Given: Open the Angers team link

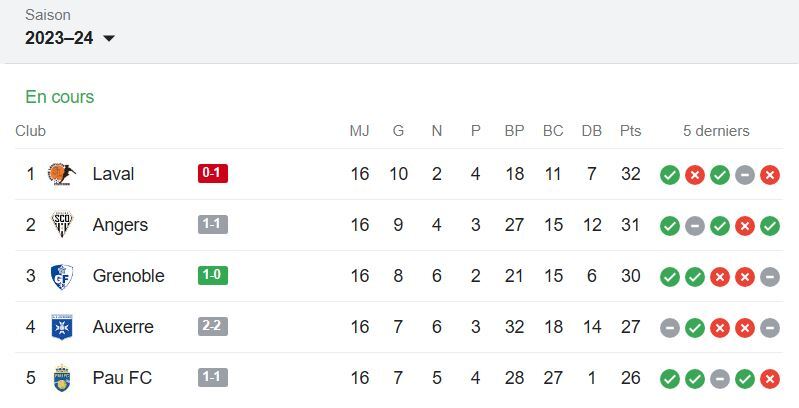Looking at the screenshot, I should pos(120,225).
